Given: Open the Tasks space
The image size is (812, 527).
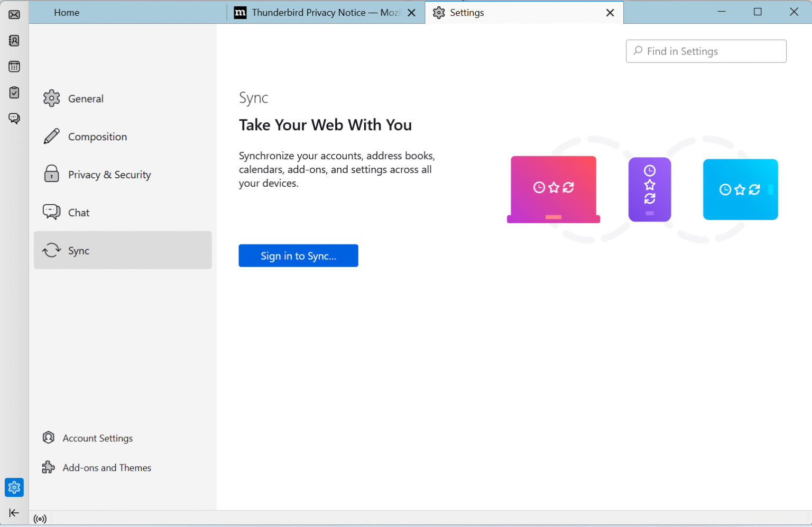Looking at the screenshot, I should [14, 92].
